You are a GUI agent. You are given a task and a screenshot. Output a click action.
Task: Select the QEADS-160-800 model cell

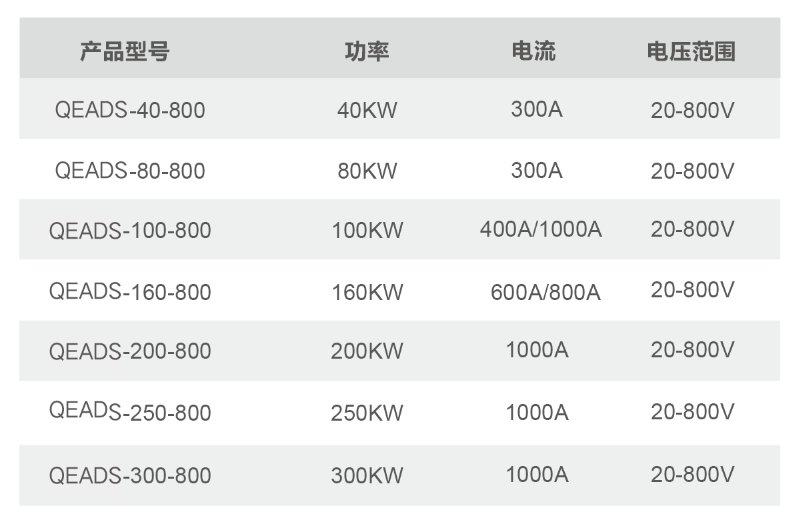pos(130,292)
